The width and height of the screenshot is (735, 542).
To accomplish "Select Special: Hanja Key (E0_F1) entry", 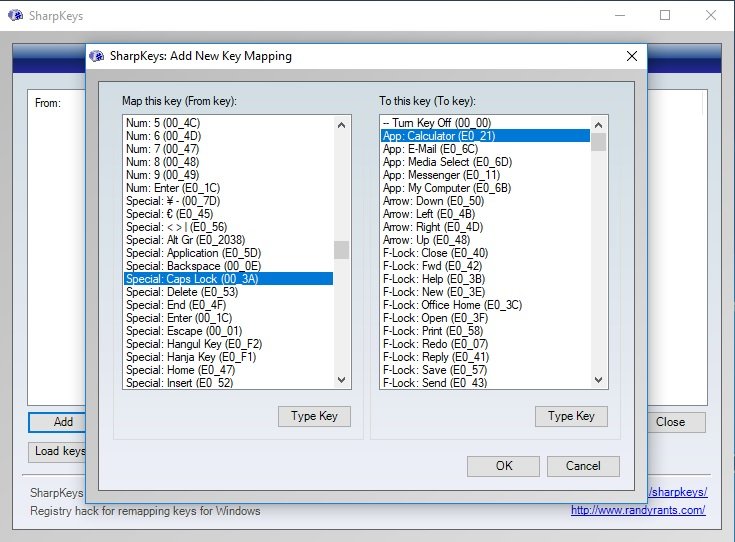I will pos(228,357).
